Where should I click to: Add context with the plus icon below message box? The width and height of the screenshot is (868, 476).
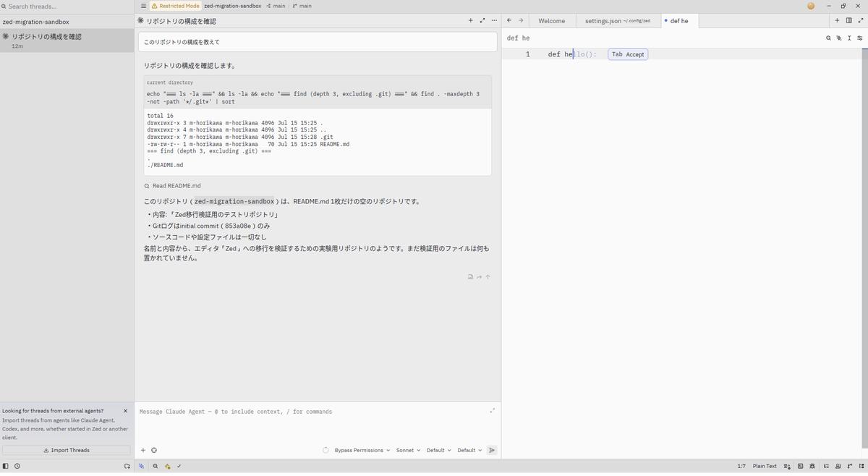point(143,450)
